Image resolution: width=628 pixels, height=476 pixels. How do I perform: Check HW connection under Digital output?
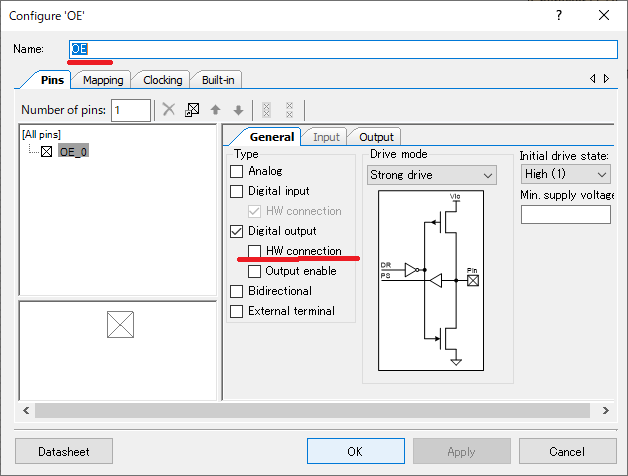(254, 251)
